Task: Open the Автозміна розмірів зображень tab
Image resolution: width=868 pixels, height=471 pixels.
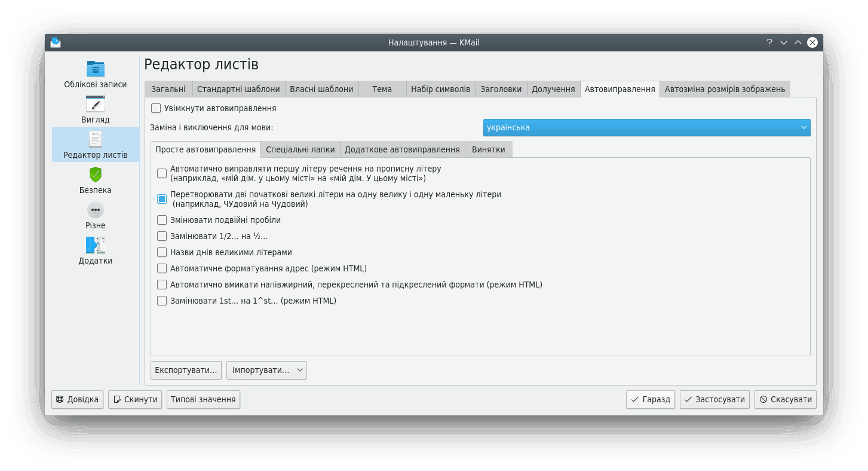Action: (725, 89)
